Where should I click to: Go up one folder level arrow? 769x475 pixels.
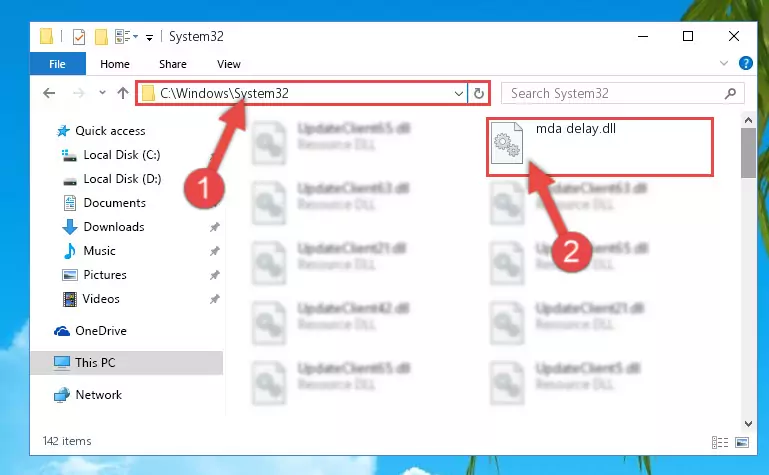click(123, 93)
